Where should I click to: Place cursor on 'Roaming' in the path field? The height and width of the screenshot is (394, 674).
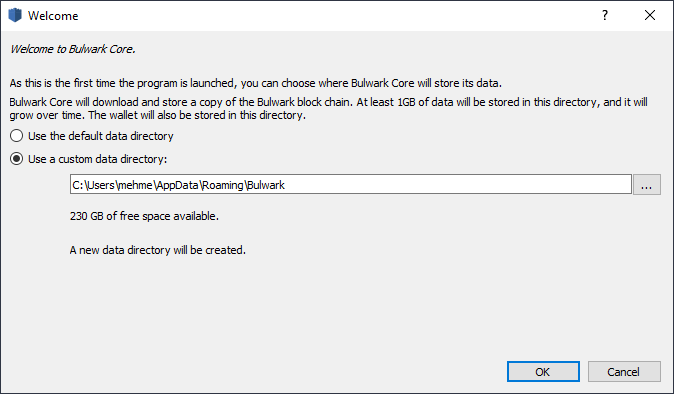pos(223,185)
